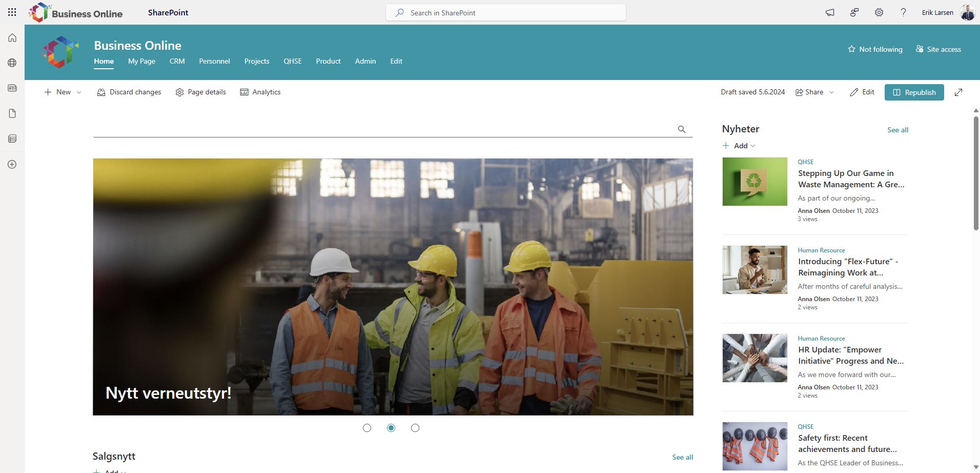Viewport: 980px width, 473px height.
Task: Expand the New dropdown chevron
Action: pos(79,92)
